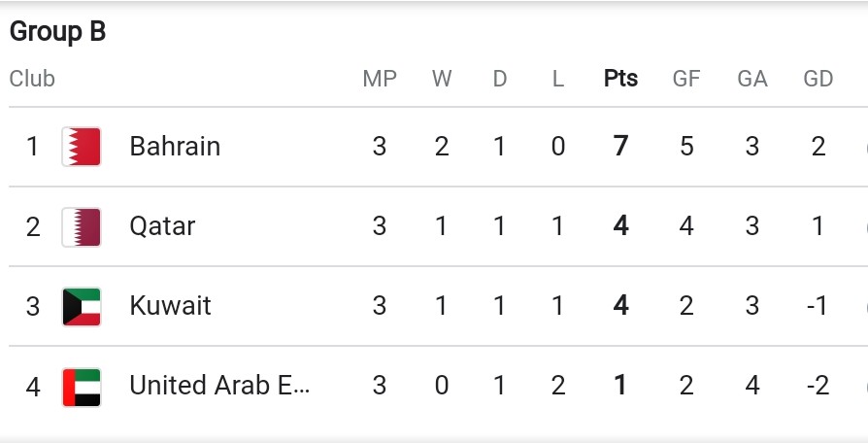Click the Kuwait flag icon
868x443 pixels.
82,306
